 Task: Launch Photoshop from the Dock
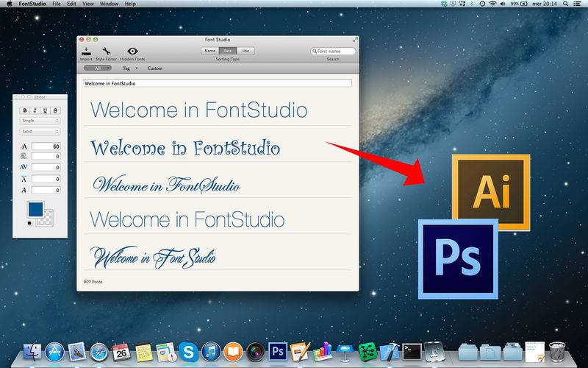pyautogui.click(x=278, y=352)
